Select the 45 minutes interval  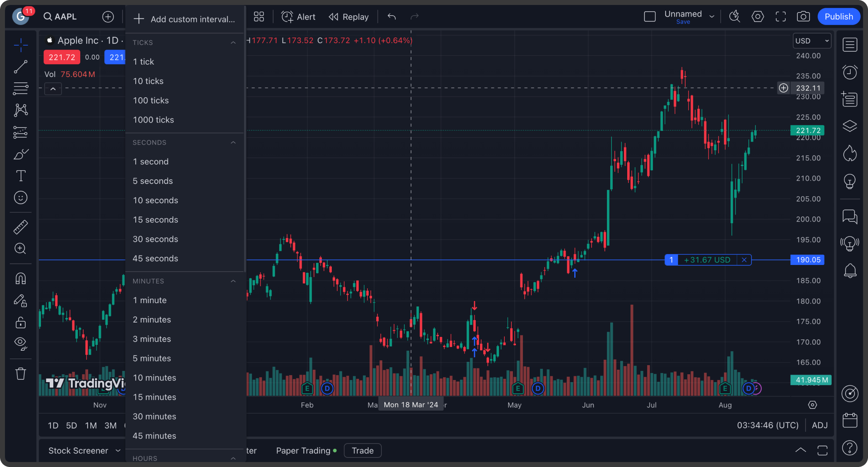(185, 436)
